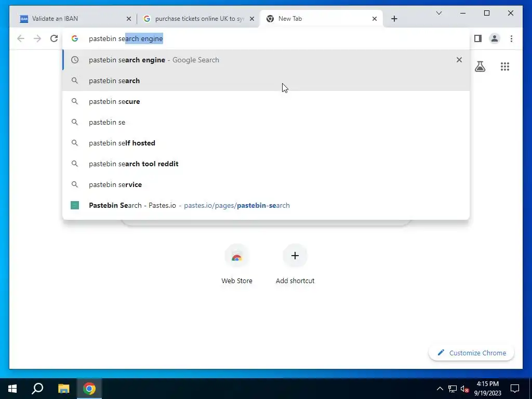The height and width of the screenshot is (399, 532).
Task: Choose the 'pastebin self hosted' suggestion
Action: (x=266, y=143)
